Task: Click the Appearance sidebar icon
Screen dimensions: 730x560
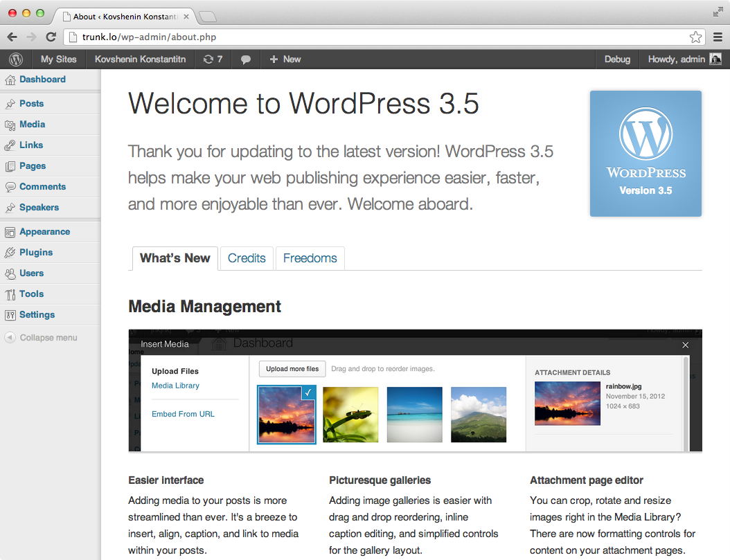Action: click(10, 232)
